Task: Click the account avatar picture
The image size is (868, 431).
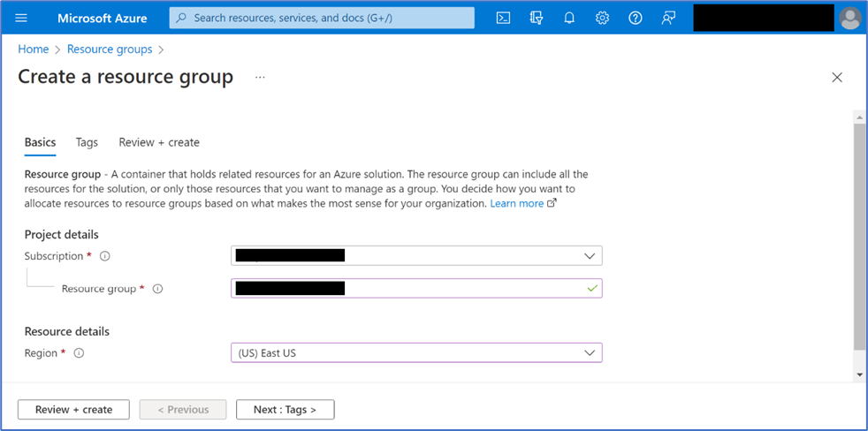Action: coord(850,19)
